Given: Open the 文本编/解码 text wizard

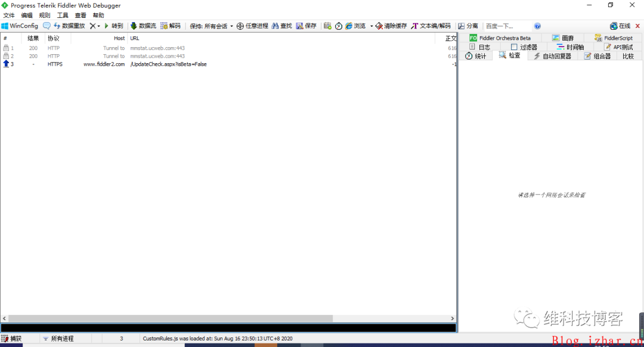Looking at the screenshot, I should pos(431,26).
